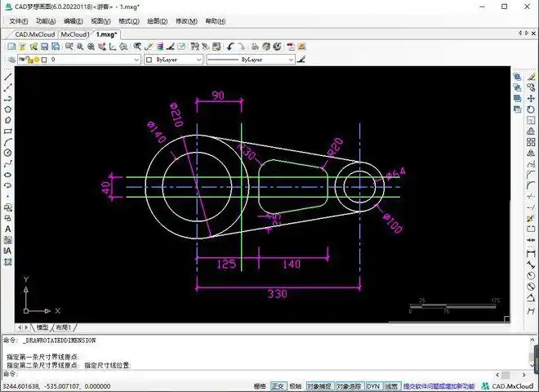Toggle 线宽 lineweight display
Screen dimensions: 539x392
pos(392,385)
